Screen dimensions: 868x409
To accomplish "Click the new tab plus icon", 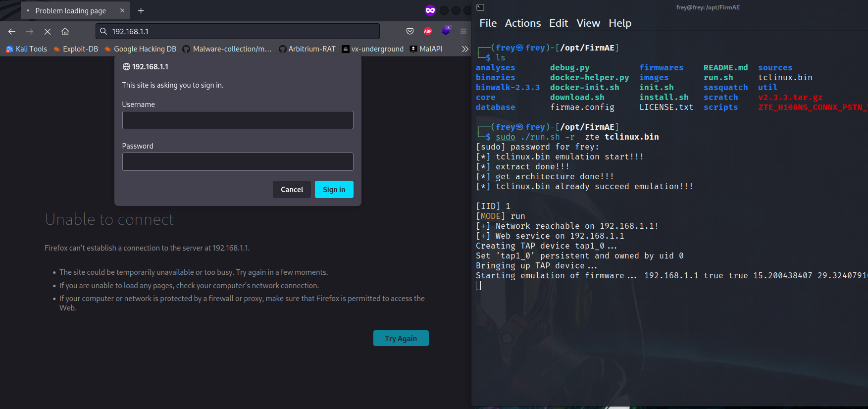I will pos(141,10).
